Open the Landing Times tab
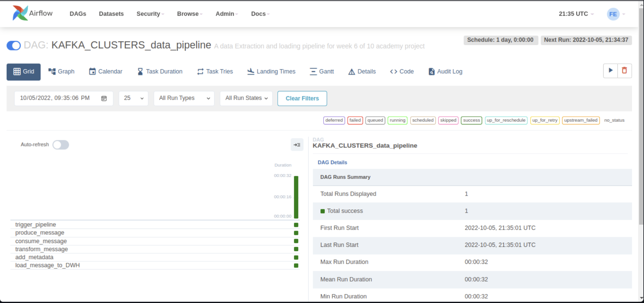This screenshot has width=644, height=303. [x=271, y=72]
